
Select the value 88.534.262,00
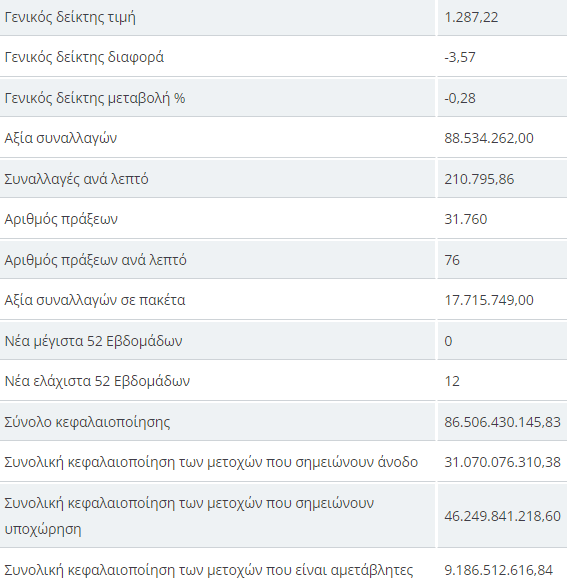tap(489, 138)
